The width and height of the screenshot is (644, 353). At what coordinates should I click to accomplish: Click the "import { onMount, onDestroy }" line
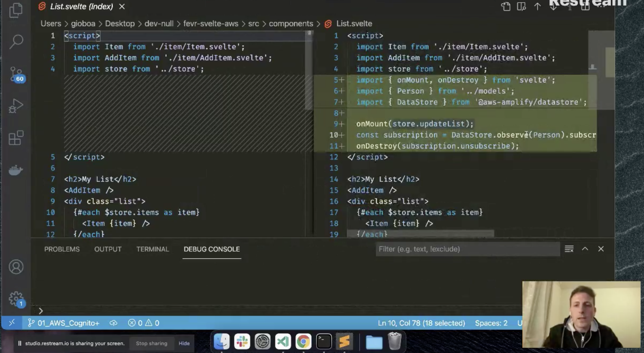coord(456,80)
